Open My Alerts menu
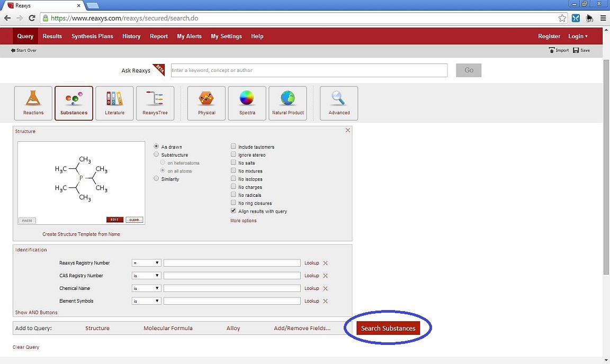610x364 pixels. (189, 36)
